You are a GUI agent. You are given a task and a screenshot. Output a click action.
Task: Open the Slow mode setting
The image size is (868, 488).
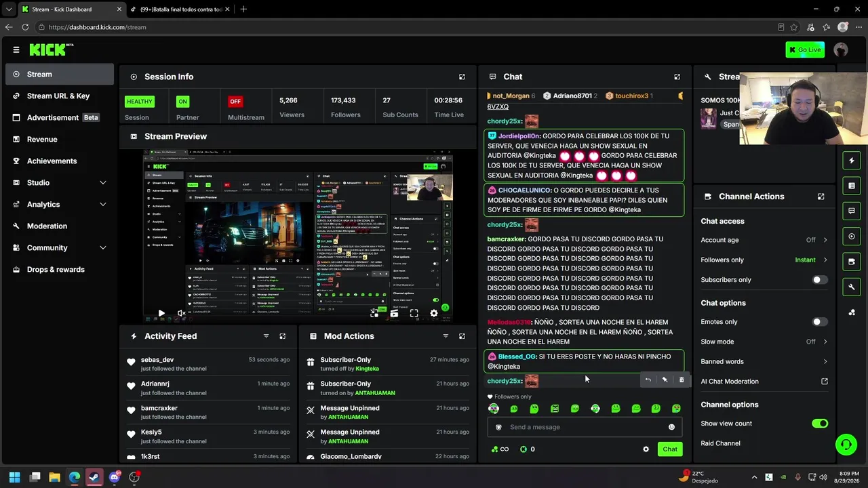pos(764,342)
